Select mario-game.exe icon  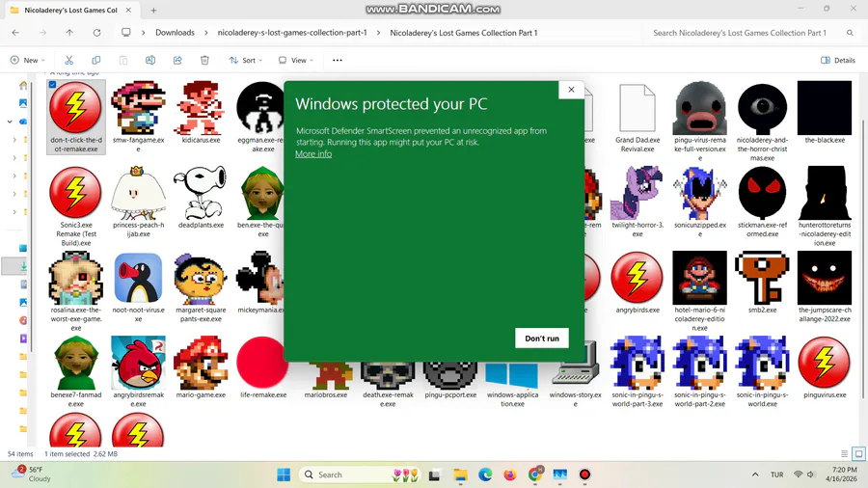click(x=201, y=363)
